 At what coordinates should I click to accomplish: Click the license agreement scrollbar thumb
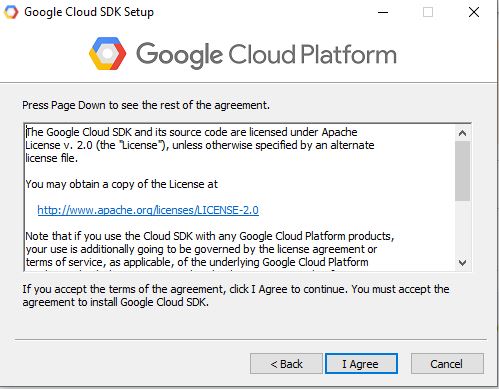tap(462, 171)
